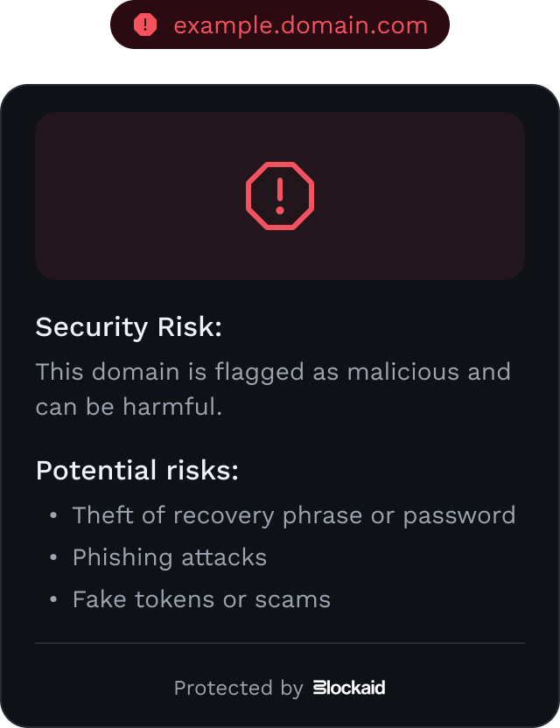560x728 pixels.
Task: Click the 'Protected by' footer text
Action: coord(239,688)
